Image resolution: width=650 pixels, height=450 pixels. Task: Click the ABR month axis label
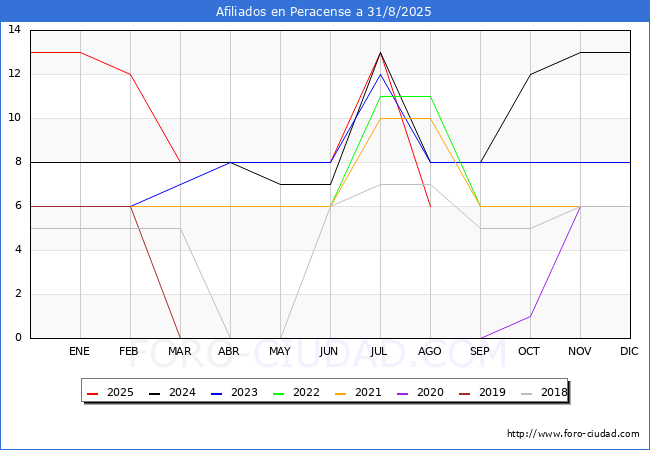230,352
